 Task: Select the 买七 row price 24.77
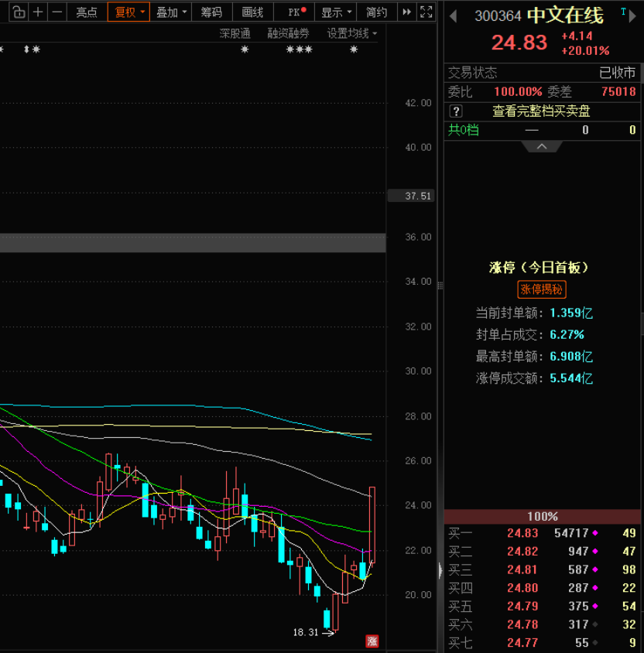pyautogui.click(x=522, y=643)
